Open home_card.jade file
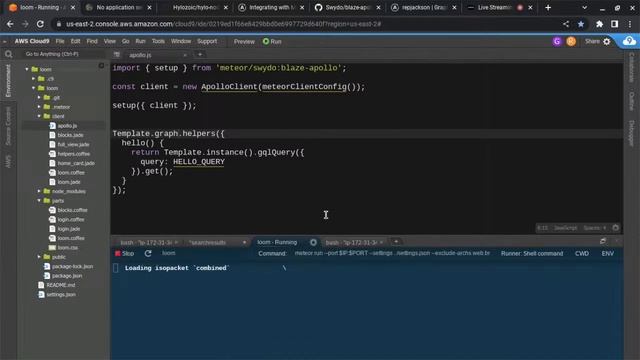 tap(76, 163)
